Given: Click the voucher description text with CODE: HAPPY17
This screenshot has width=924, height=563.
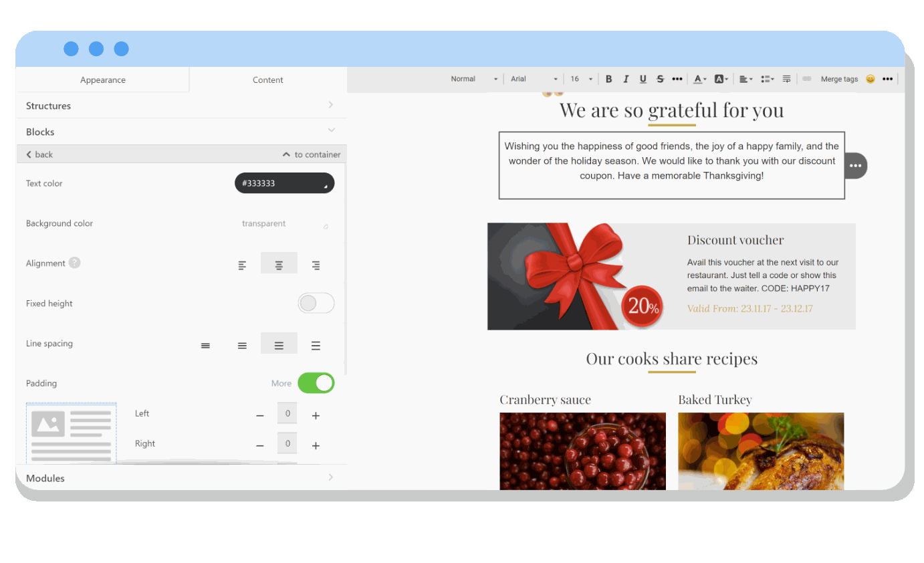Looking at the screenshot, I should click(x=763, y=275).
